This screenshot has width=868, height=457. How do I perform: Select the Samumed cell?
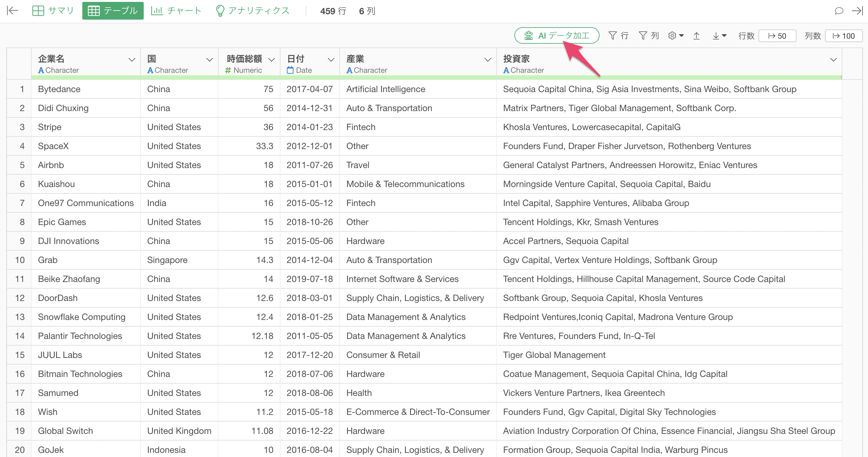tap(86, 393)
